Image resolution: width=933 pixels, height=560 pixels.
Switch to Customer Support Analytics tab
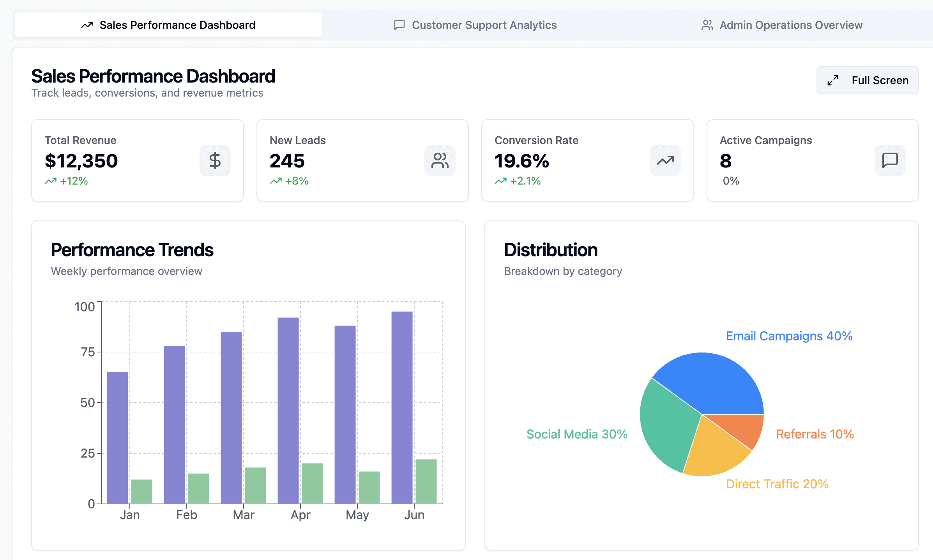point(475,25)
